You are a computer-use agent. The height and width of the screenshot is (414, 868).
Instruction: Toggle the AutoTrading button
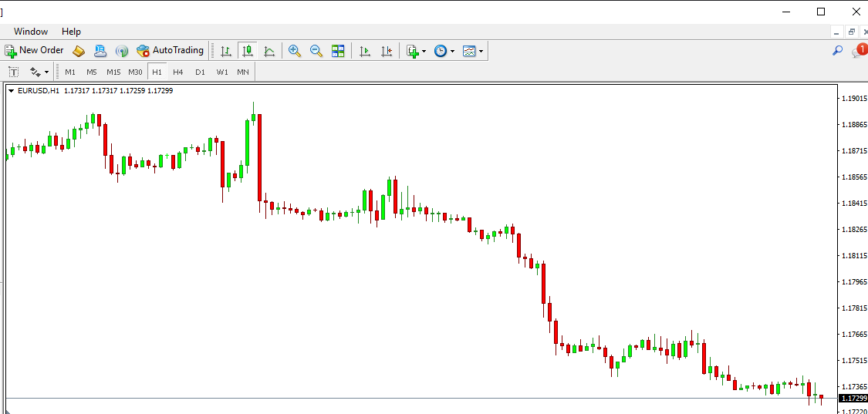(171, 50)
